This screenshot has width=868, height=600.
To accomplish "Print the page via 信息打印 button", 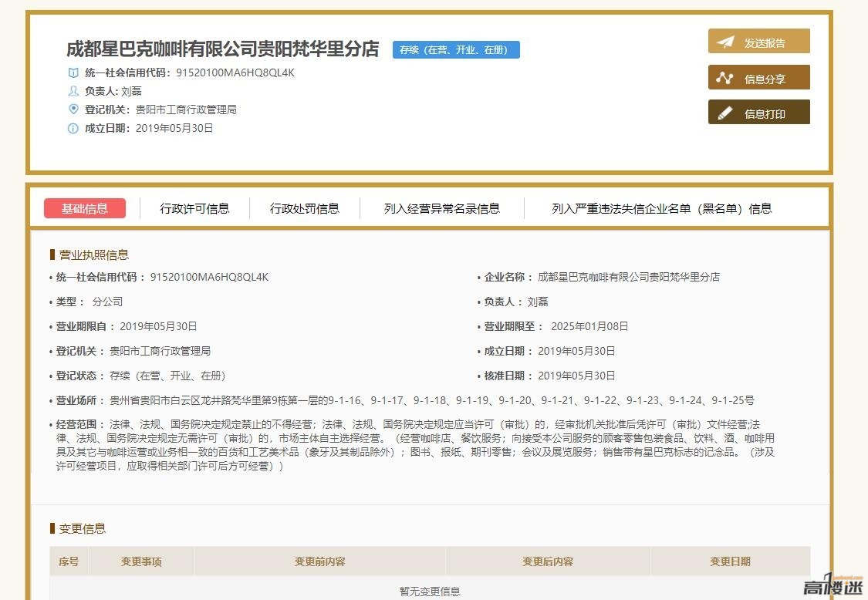I will pyautogui.click(x=759, y=112).
